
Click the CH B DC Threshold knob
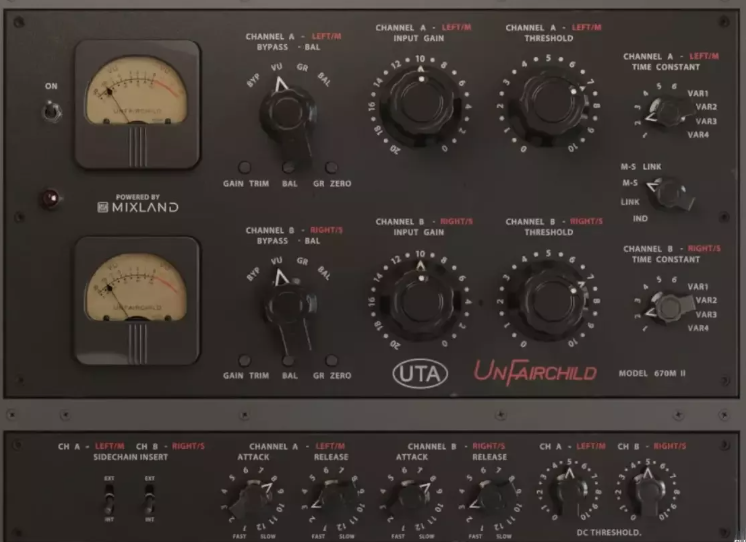click(x=648, y=490)
